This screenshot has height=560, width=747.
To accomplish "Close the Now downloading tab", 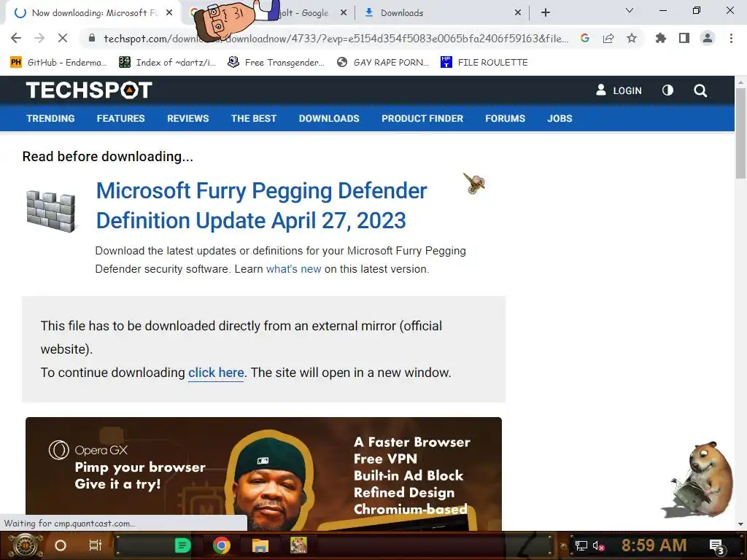I will [169, 13].
